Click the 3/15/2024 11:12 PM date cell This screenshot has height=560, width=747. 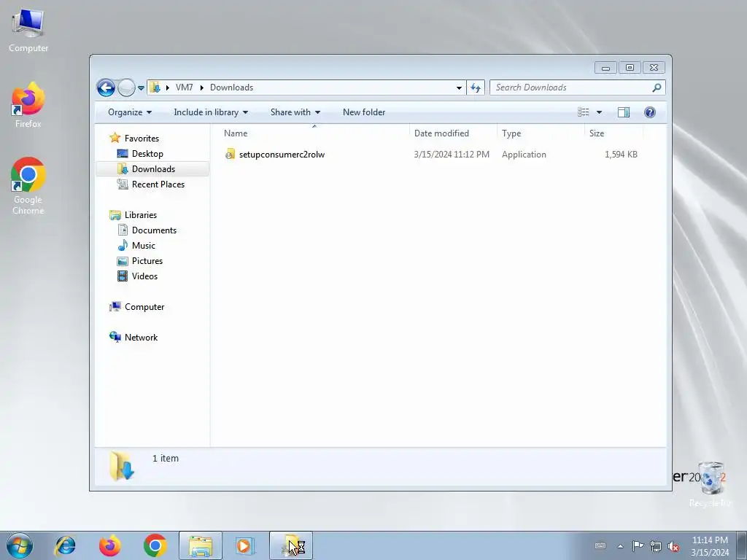pos(452,155)
